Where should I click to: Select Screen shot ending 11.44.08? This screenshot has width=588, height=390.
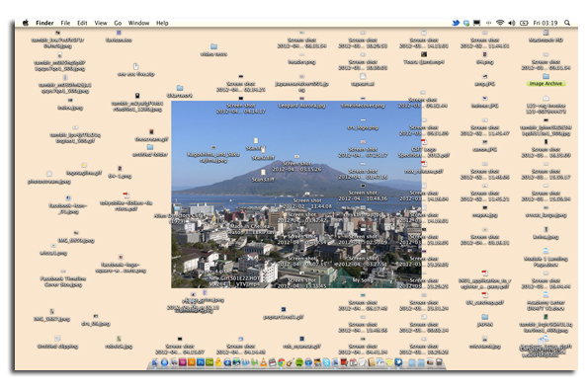307,200
